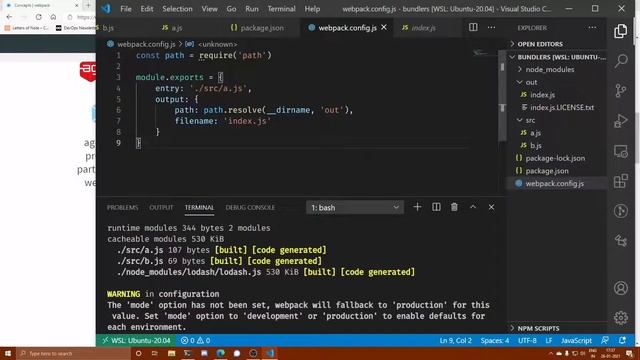Collapse the BUNDLERS workspace folder section

[557, 57]
